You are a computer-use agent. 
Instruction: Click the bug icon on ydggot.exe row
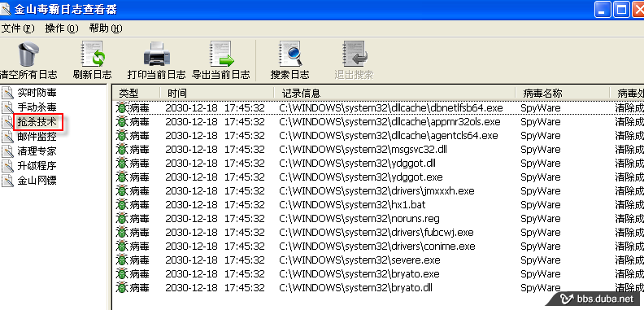[122, 177]
